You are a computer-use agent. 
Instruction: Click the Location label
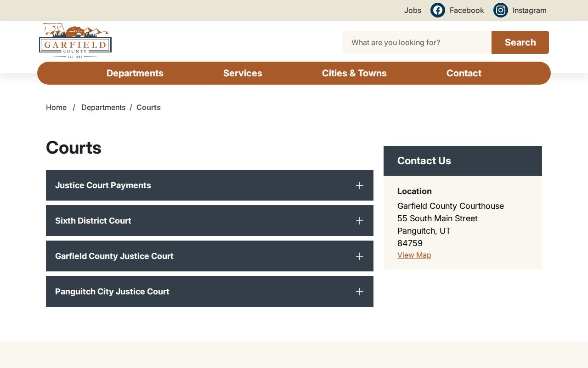pyautogui.click(x=414, y=191)
